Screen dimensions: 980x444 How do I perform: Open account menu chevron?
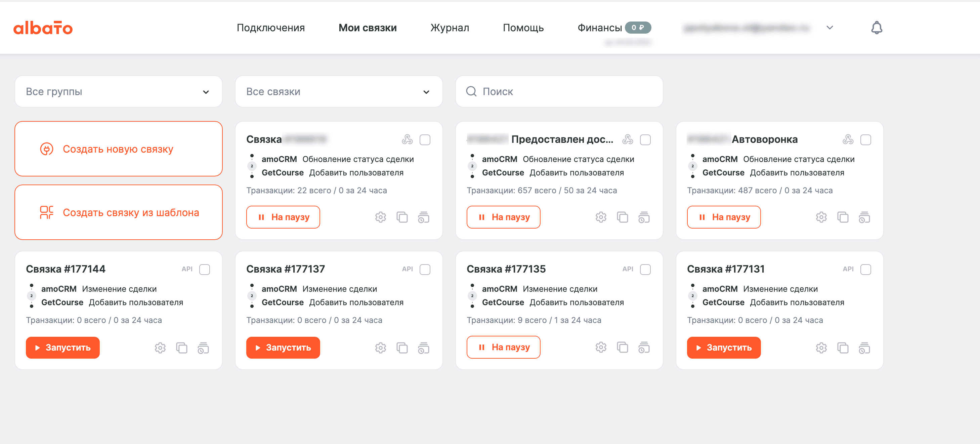830,28
